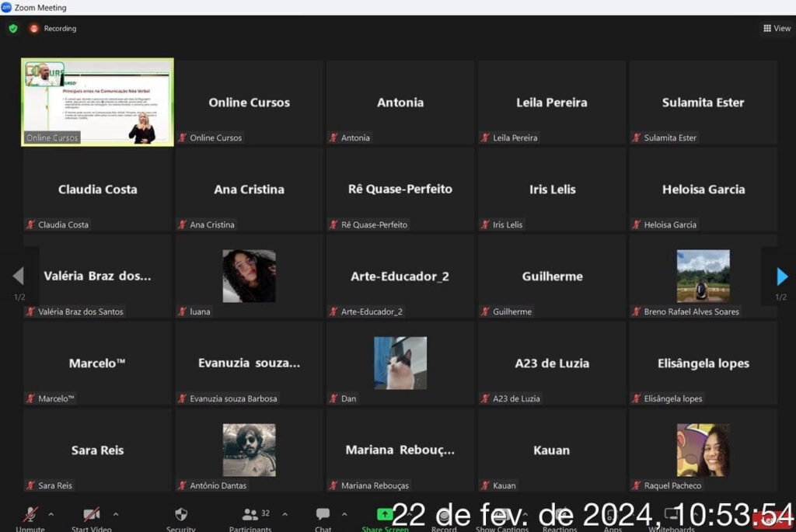Screen dimensions: 796x532
Task: Click the Leila Pereira participant tile
Action: pos(552,103)
